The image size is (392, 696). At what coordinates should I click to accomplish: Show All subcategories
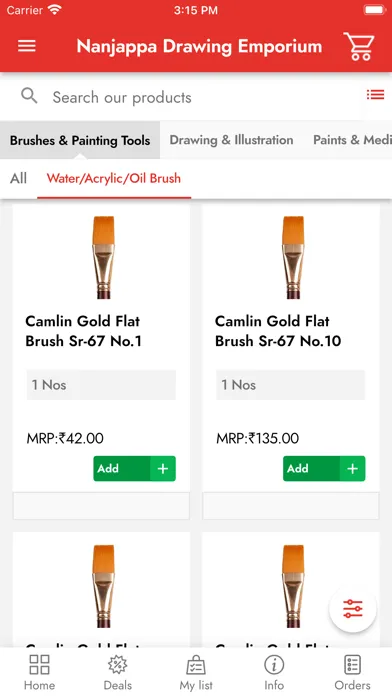(x=19, y=178)
